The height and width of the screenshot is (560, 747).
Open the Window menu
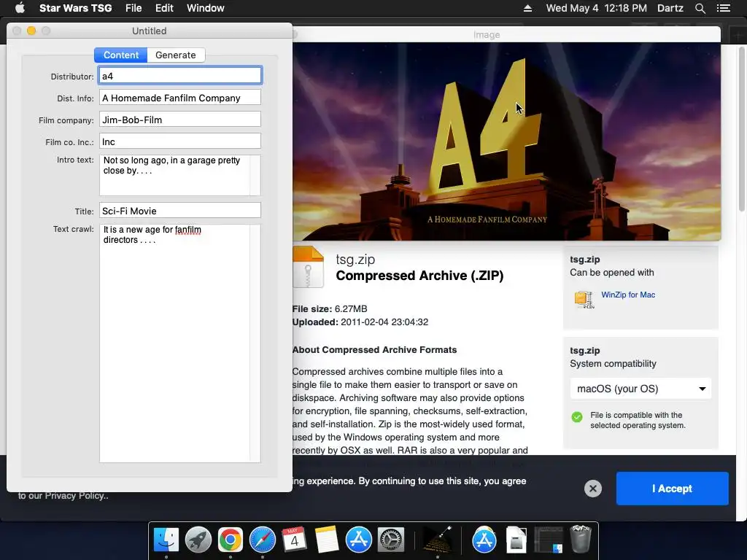205,8
